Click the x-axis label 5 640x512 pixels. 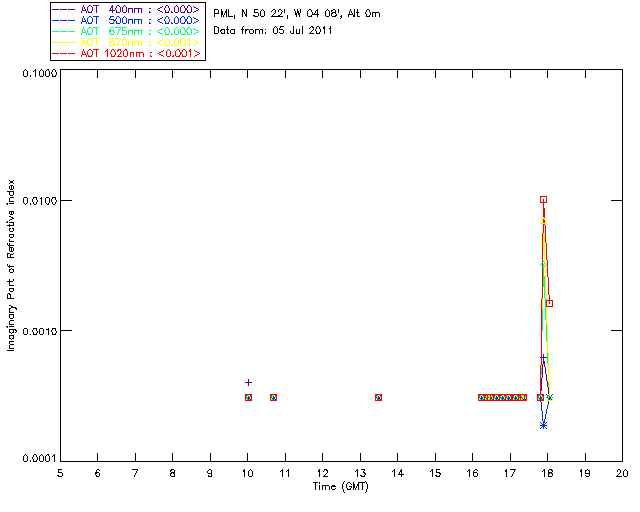[60, 473]
